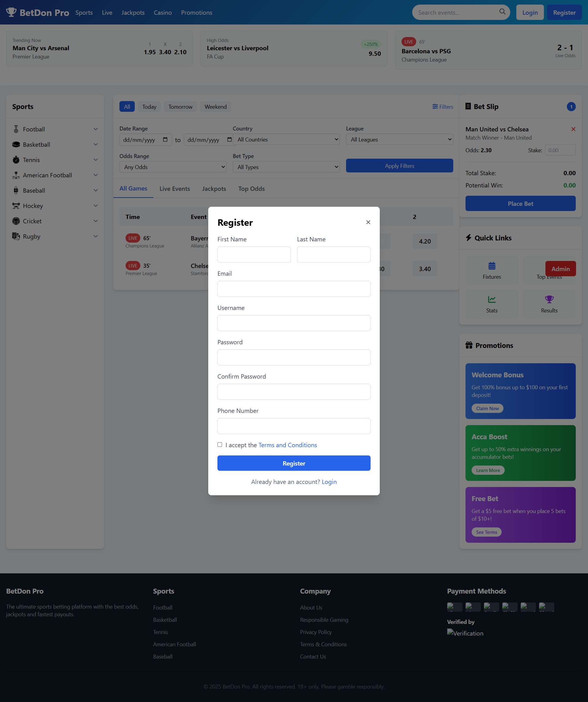The image size is (588, 702).
Task: Open the Casino menu item
Action: 162,12
